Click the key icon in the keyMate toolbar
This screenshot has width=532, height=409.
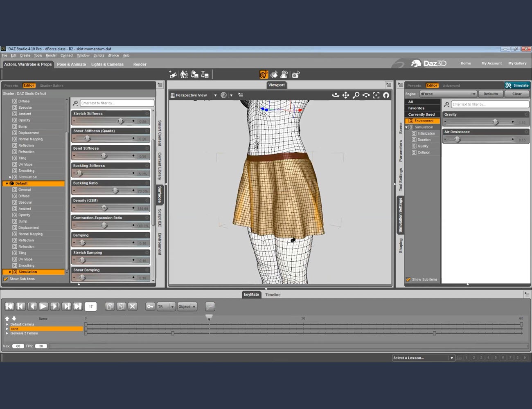(x=150, y=306)
